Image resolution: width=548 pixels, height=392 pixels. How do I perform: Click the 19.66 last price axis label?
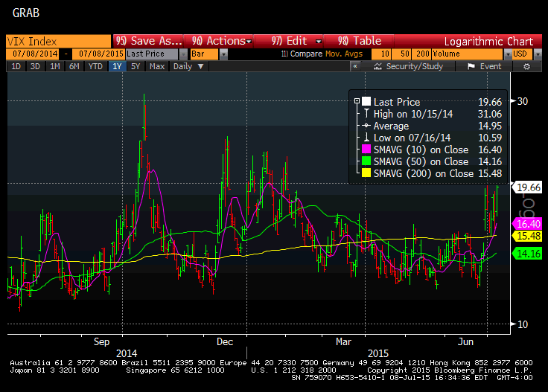[528, 187]
